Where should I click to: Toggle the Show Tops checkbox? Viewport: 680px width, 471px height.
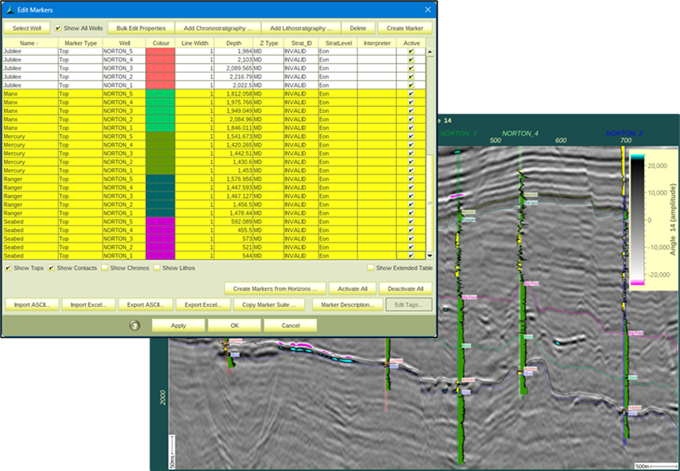9,268
